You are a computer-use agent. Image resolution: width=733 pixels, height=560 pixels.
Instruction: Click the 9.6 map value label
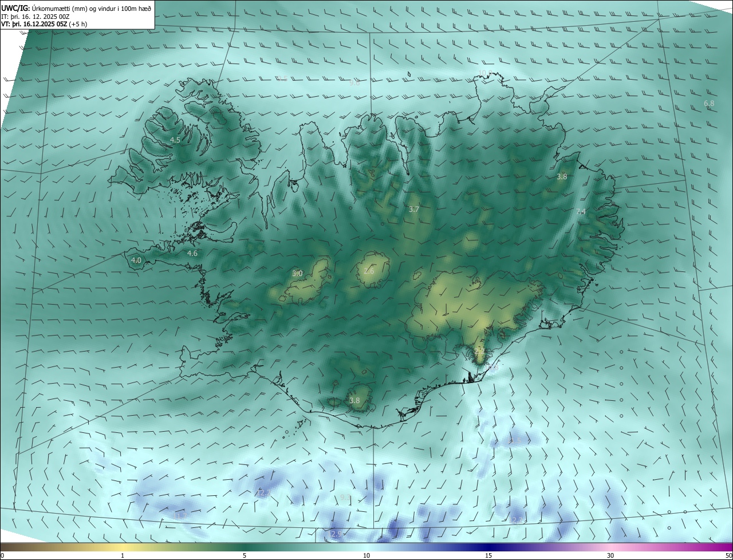click(x=354, y=82)
